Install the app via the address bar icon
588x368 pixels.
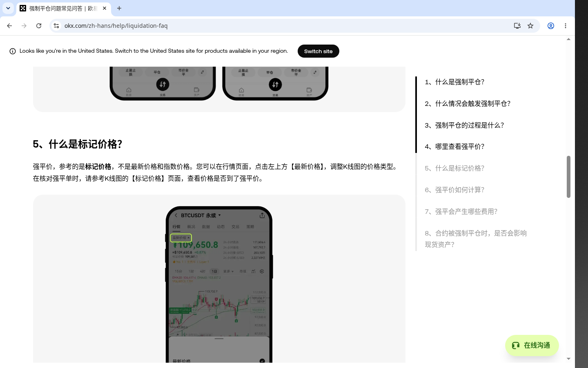coord(517,26)
